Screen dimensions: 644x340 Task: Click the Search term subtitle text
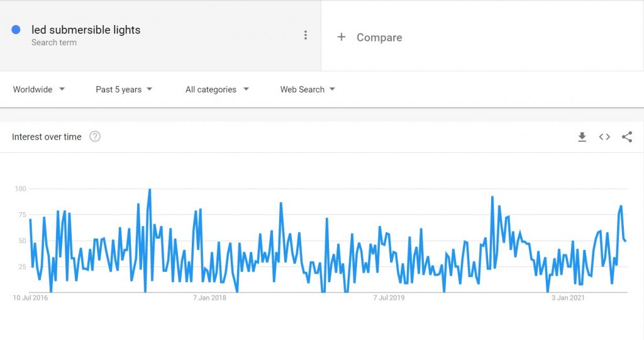pos(54,42)
